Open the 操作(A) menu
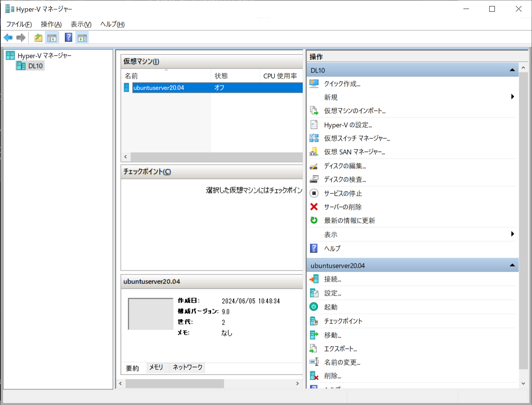The image size is (532, 405). (51, 24)
